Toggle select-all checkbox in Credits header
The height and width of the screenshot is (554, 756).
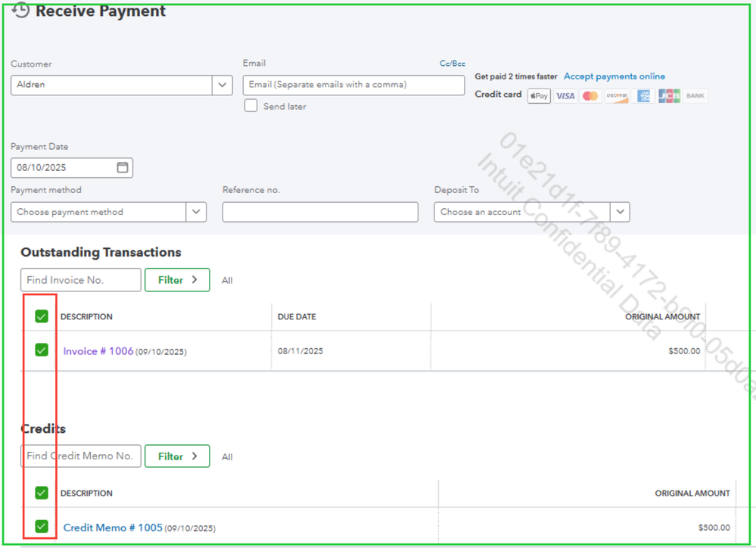coord(42,493)
